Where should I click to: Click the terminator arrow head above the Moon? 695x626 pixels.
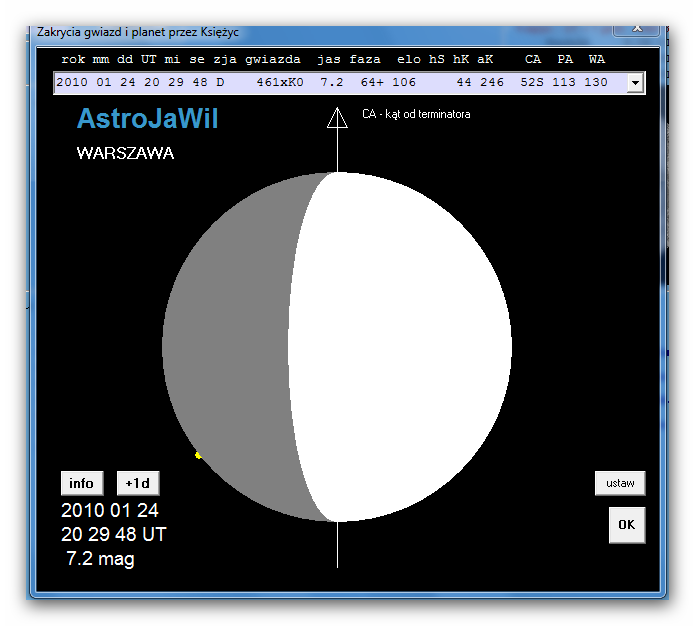[x=337, y=118]
